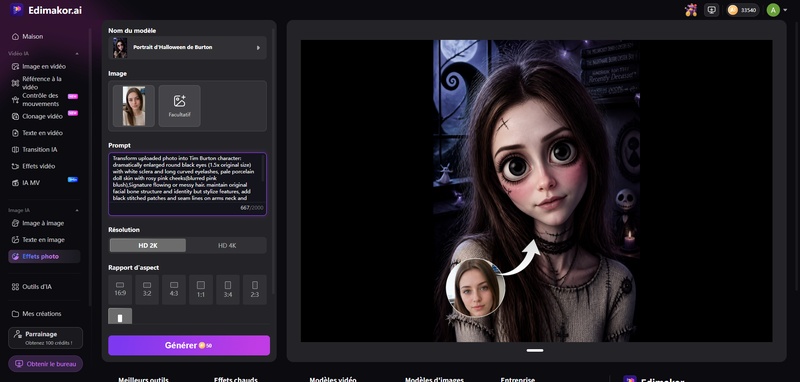Viewport: 800px width, 382px height.
Task: Click the gift promotion icon in header
Action: [x=691, y=10]
